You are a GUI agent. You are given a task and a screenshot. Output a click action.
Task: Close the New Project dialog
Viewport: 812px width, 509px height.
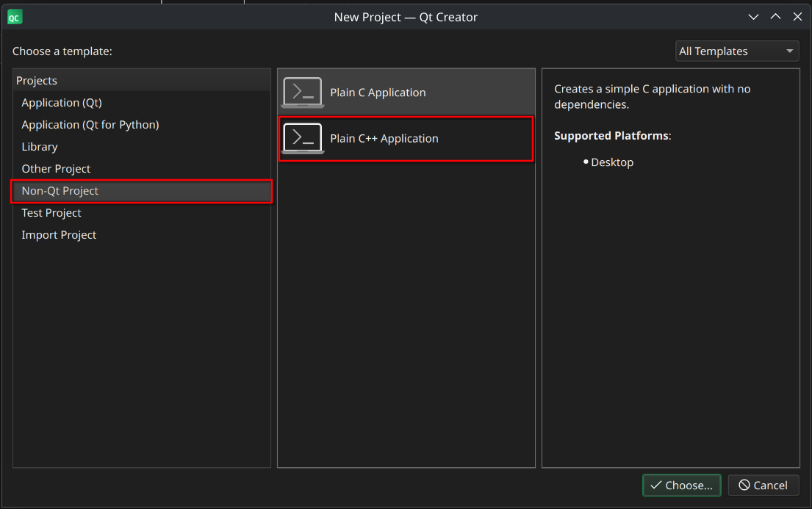pos(797,17)
